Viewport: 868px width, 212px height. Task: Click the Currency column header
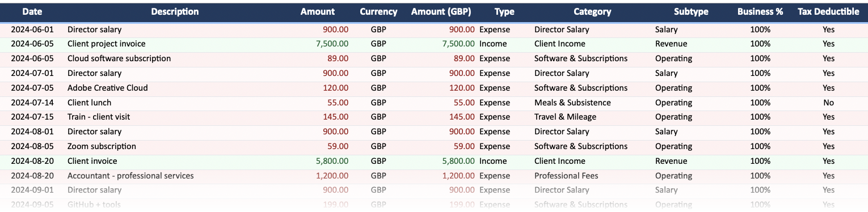click(x=378, y=11)
